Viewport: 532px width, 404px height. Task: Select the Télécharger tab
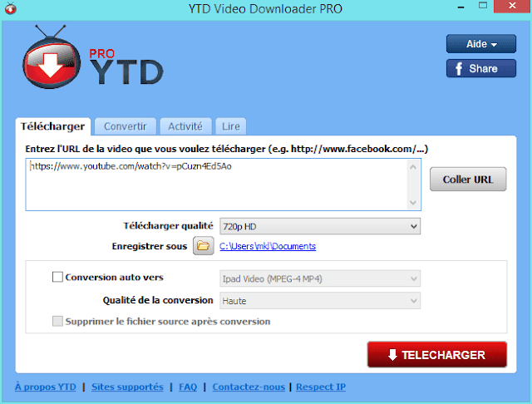pyautogui.click(x=53, y=126)
